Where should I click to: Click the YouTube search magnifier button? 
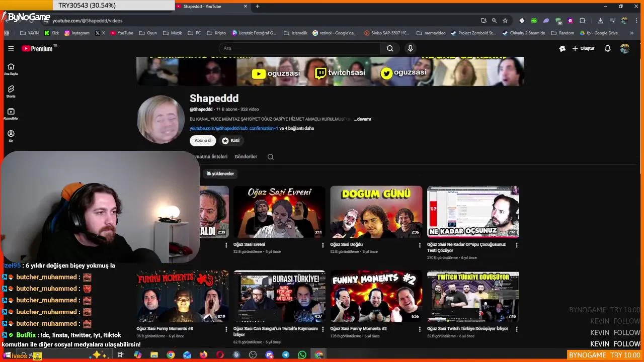390,48
